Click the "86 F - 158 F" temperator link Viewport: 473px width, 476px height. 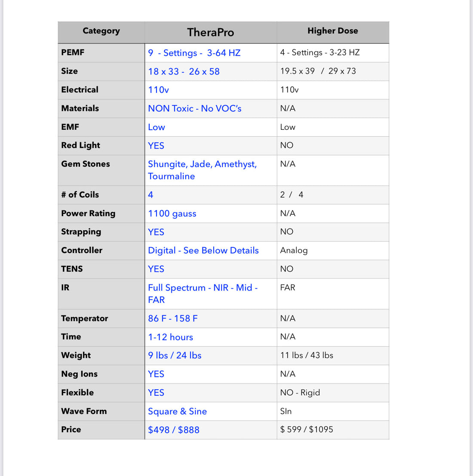(x=172, y=318)
